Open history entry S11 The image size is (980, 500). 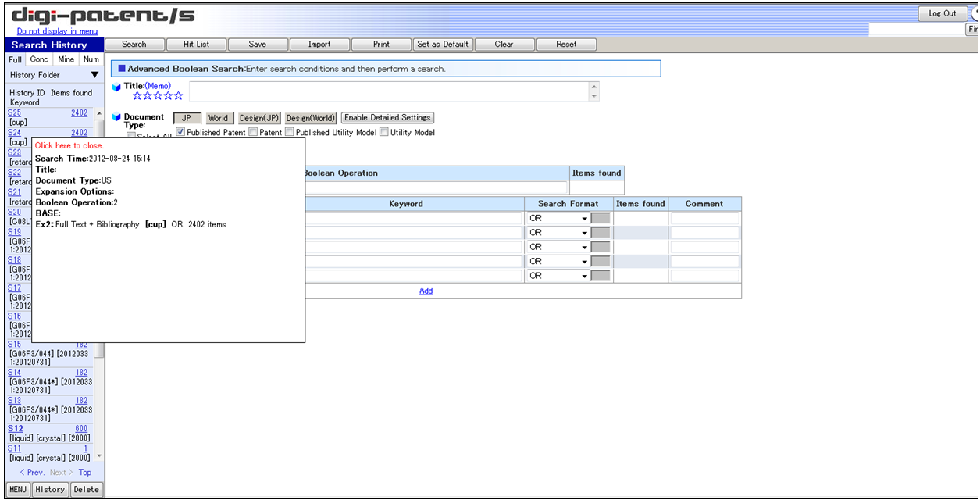(x=14, y=448)
